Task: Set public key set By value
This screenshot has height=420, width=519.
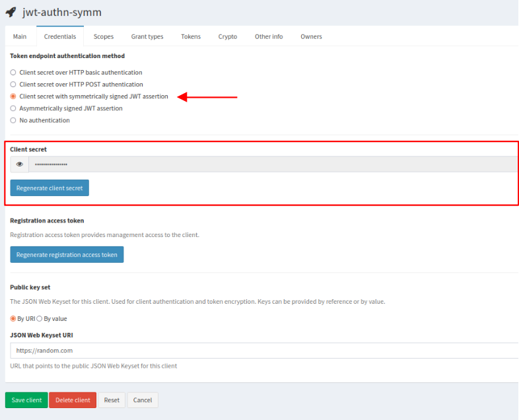Action: pos(40,319)
